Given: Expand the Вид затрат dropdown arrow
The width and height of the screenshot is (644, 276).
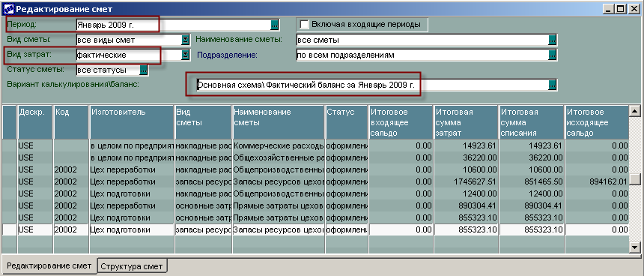Looking at the screenshot, I should (x=185, y=55).
